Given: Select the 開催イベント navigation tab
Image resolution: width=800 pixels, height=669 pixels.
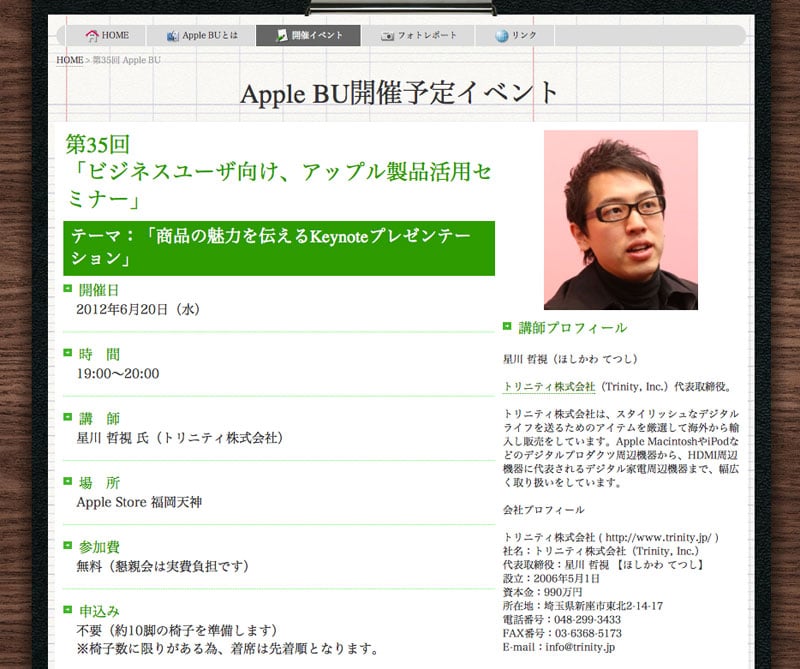Looking at the screenshot, I should pyautogui.click(x=307, y=36).
